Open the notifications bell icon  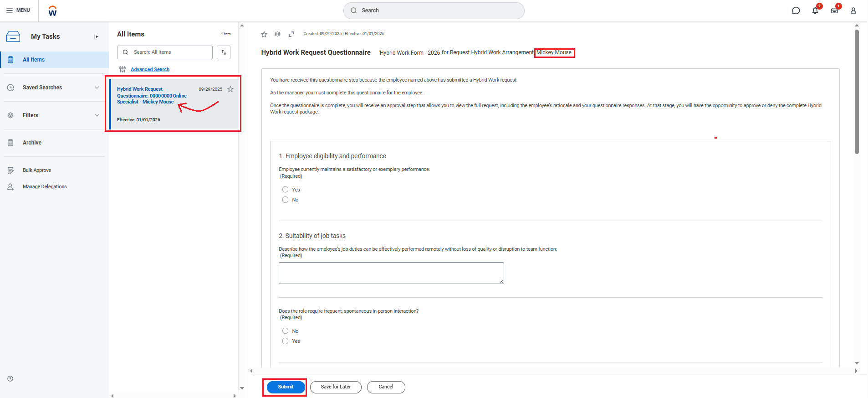coord(815,10)
